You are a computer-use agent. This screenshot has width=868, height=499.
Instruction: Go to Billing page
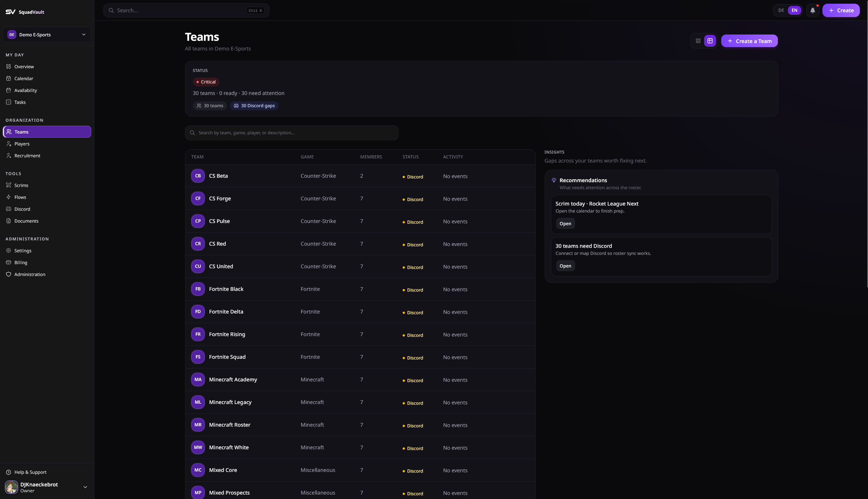pos(47,262)
